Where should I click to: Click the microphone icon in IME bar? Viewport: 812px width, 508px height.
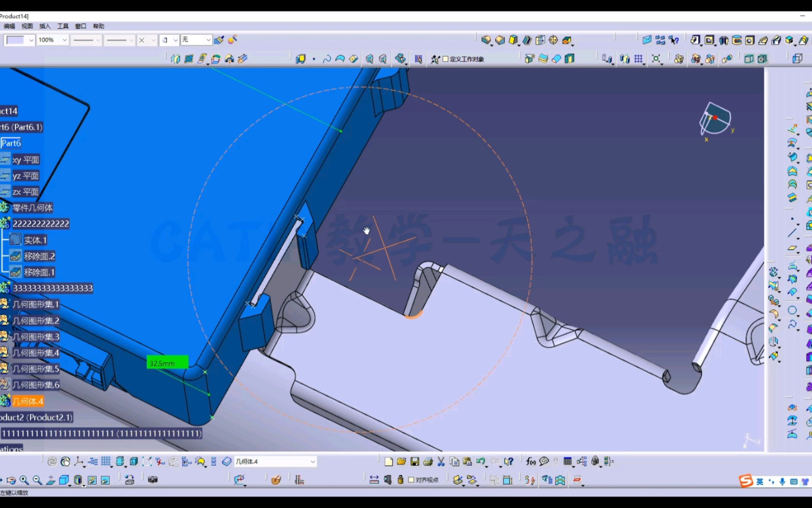coord(782,481)
